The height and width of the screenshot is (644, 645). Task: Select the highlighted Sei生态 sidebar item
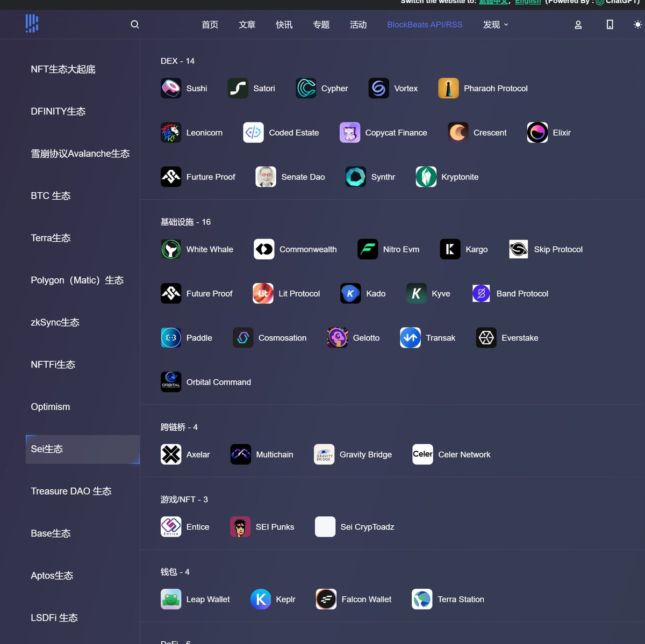pyautogui.click(x=83, y=449)
